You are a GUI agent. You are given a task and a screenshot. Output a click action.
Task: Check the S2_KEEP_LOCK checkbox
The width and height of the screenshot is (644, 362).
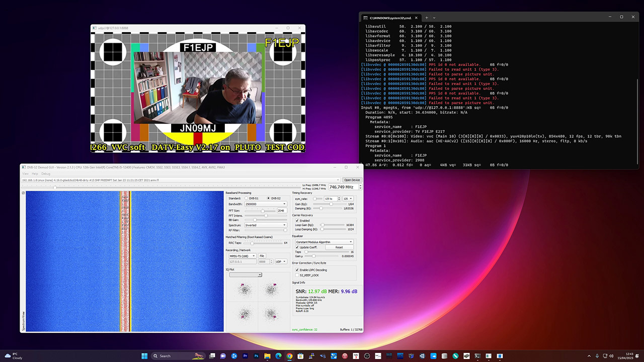[x=297, y=275]
